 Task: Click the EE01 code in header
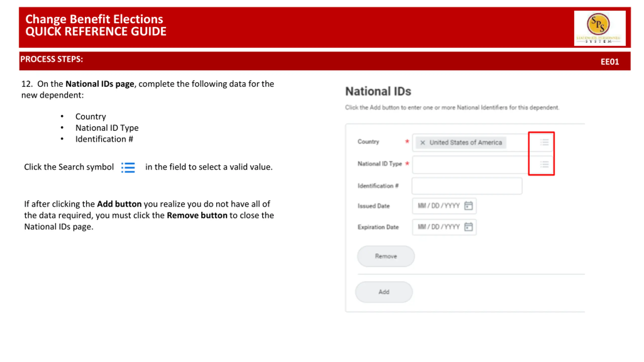(610, 62)
